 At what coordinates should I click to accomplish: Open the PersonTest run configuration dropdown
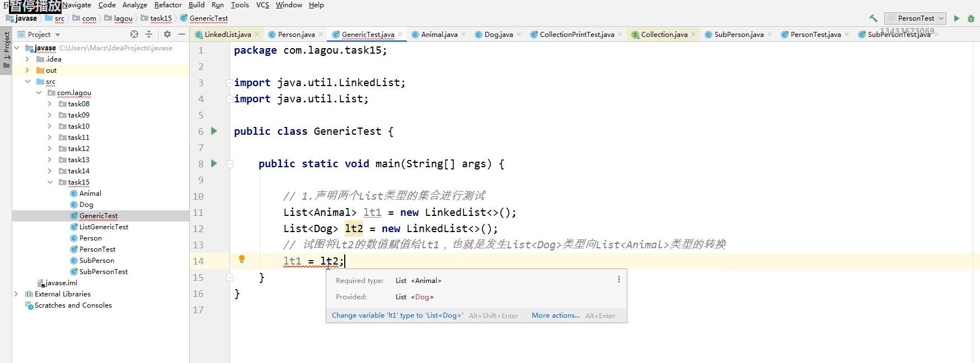pyautogui.click(x=915, y=18)
